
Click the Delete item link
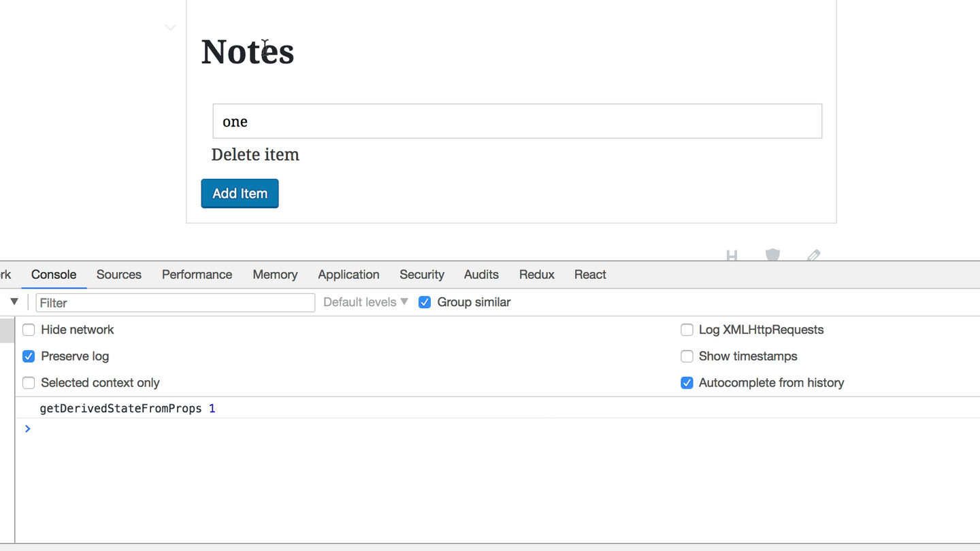255,154
